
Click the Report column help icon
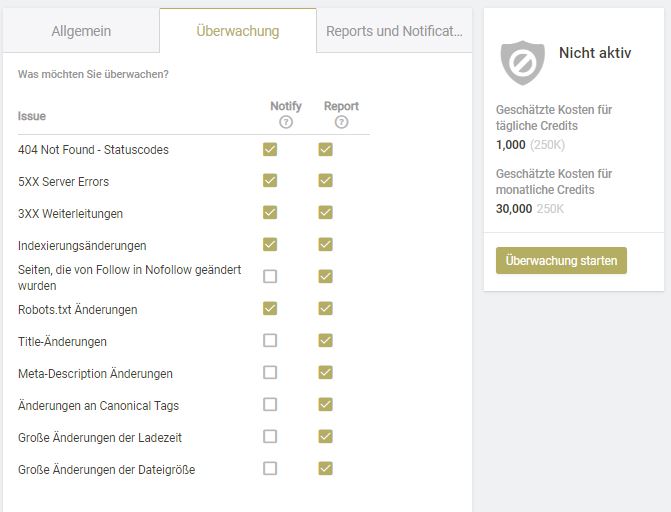[341, 122]
